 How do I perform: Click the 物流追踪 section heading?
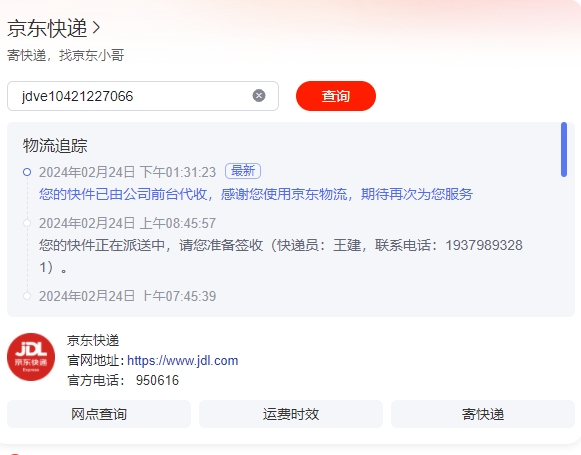pyautogui.click(x=55, y=146)
